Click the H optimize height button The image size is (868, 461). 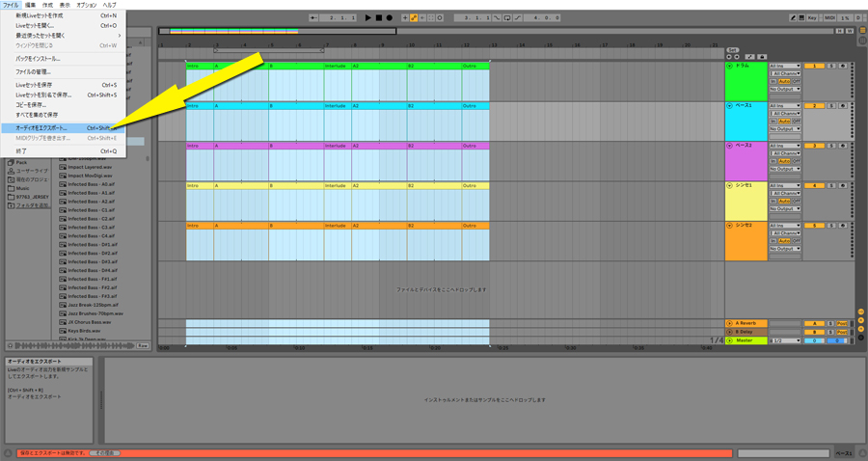pyautogui.click(x=840, y=31)
